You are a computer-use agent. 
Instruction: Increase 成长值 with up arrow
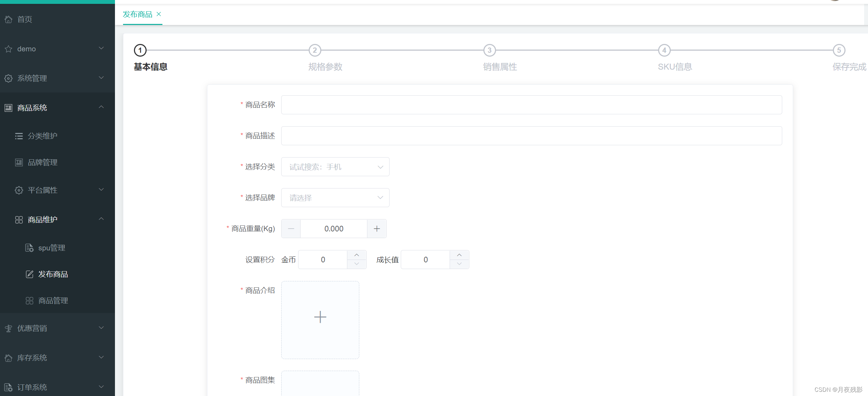tap(459, 255)
